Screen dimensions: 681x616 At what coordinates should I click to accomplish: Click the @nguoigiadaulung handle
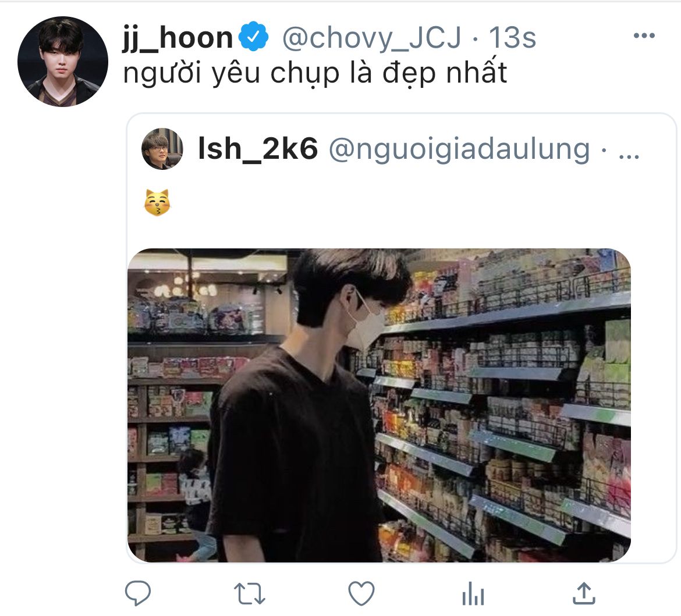pyautogui.click(x=459, y=149)
